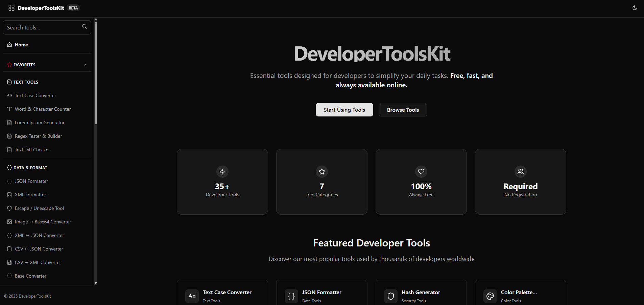Open Image to Base64 Converter tool
Screen dimensions: 644x305
(43, 222)
